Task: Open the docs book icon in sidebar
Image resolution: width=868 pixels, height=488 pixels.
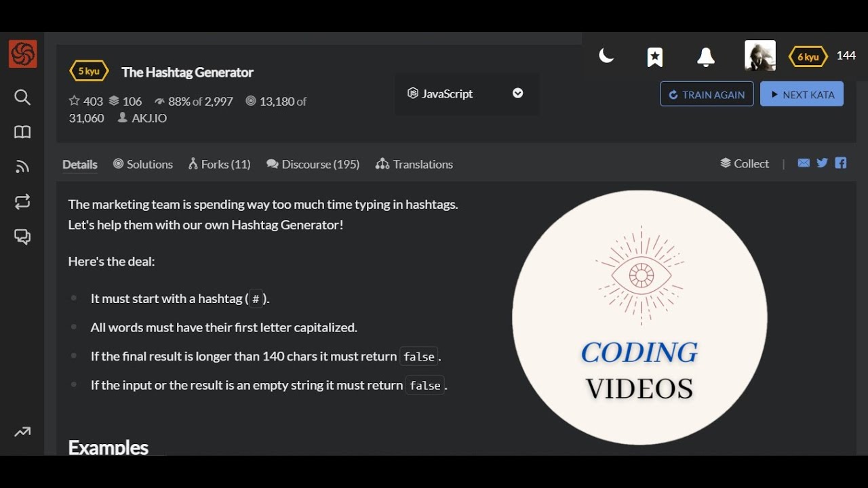Action: pos(22,132)
